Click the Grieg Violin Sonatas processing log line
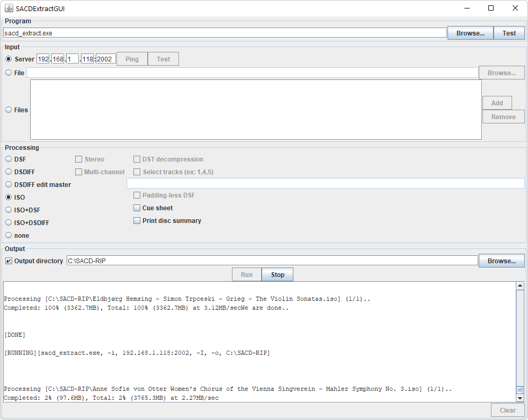The height and width of the screenshot is (420, 528). click(187, 299)
